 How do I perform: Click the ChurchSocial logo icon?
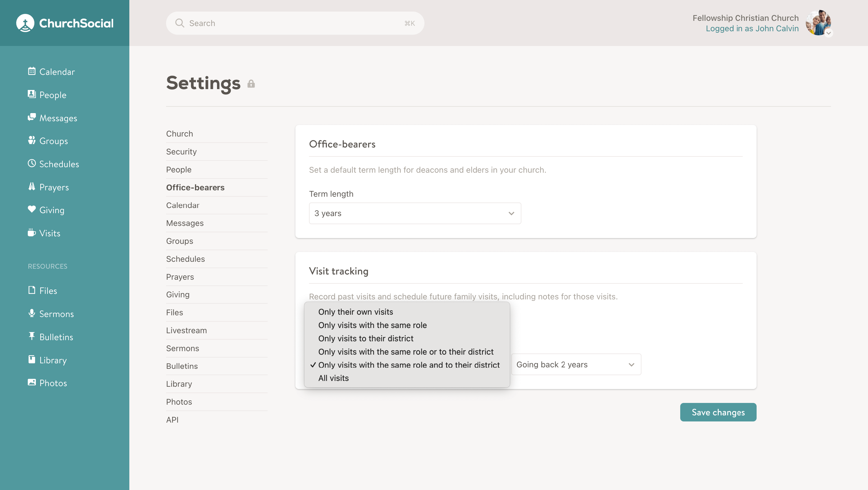pyautogui.click(x=25, y=23)
